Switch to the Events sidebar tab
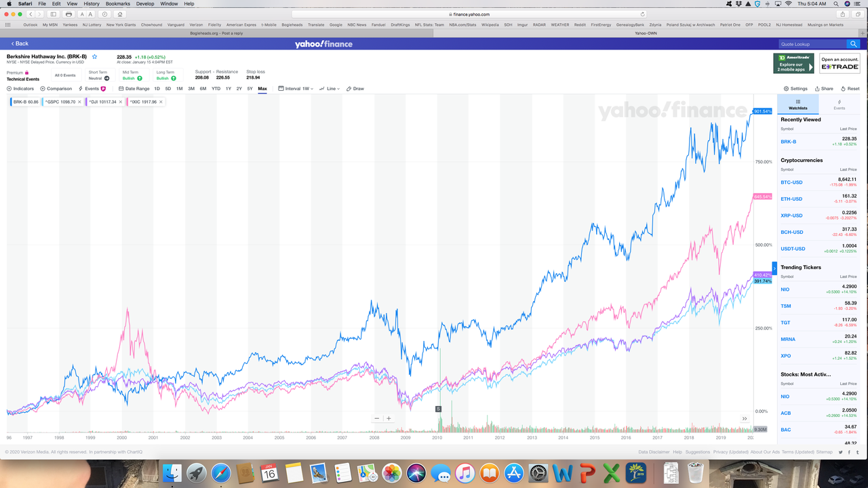This screenshot has height=488, width=868. point(839,104)
